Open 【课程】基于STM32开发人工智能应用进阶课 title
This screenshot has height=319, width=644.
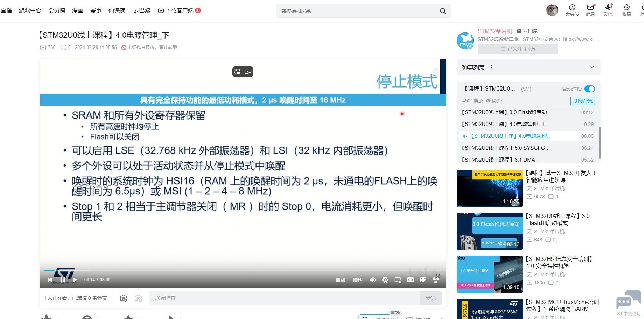click(x=561, y=176)
